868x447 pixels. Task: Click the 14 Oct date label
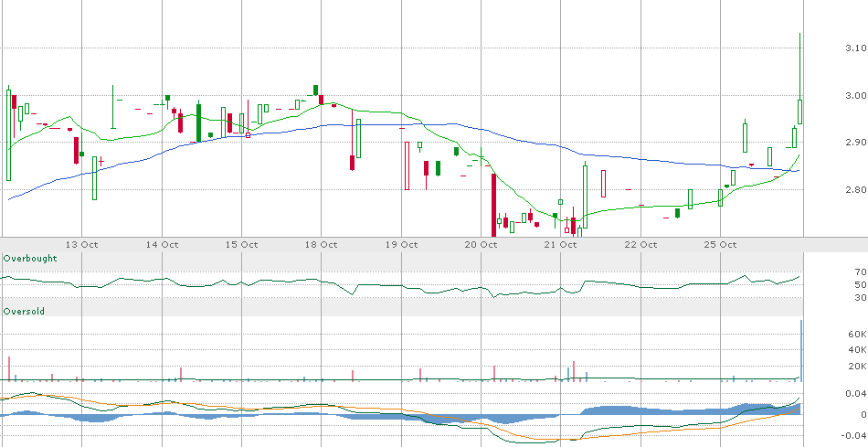[163, 244]
